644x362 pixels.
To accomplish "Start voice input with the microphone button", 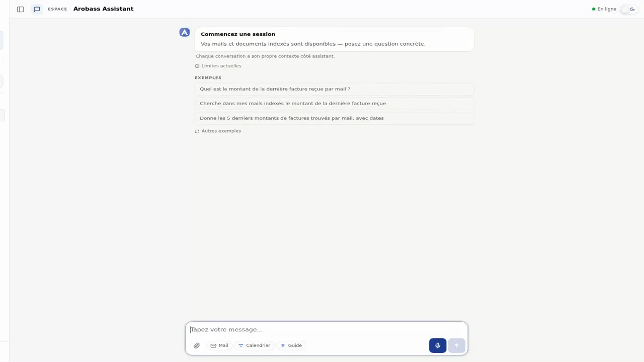I will click(438, 345).
